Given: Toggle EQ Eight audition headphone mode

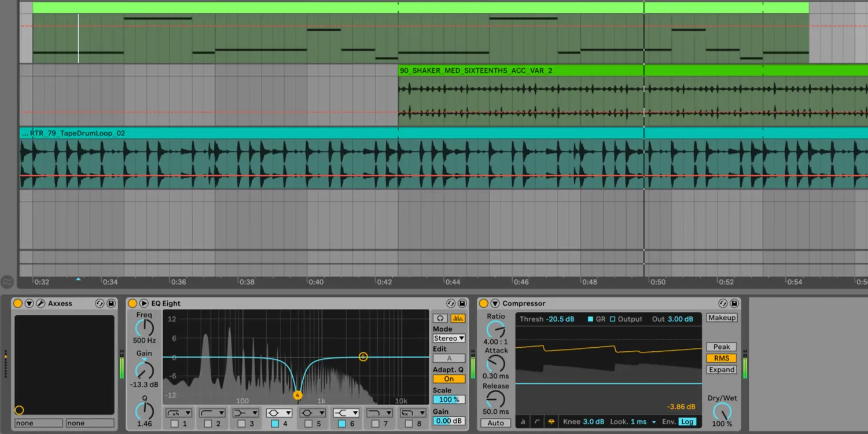Looking at the screenshot, I should (x=441, y=318).
